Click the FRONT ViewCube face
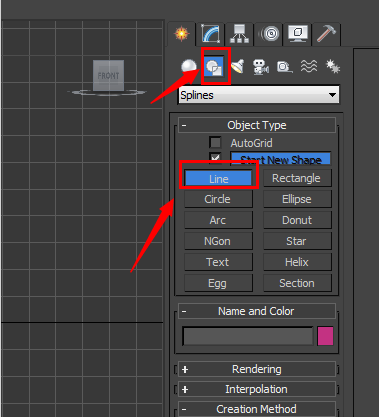The height and width of the screenshot is (417, 379). click(108, 76)
